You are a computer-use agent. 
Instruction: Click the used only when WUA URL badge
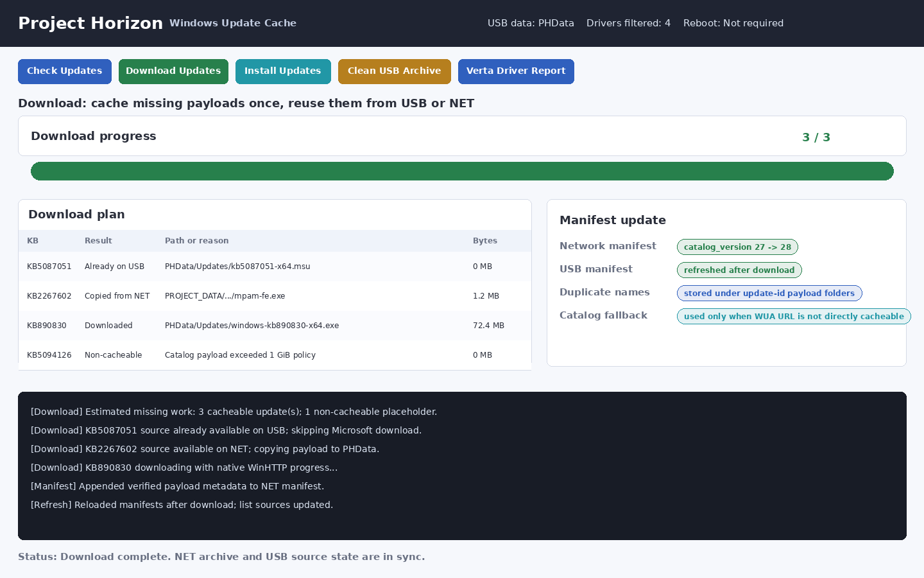(794, 317)
